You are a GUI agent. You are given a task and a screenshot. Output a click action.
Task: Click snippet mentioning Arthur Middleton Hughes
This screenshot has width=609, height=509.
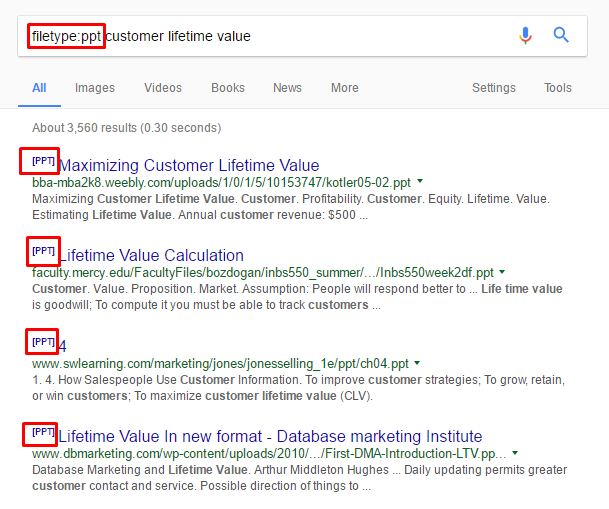coord(299,478)
